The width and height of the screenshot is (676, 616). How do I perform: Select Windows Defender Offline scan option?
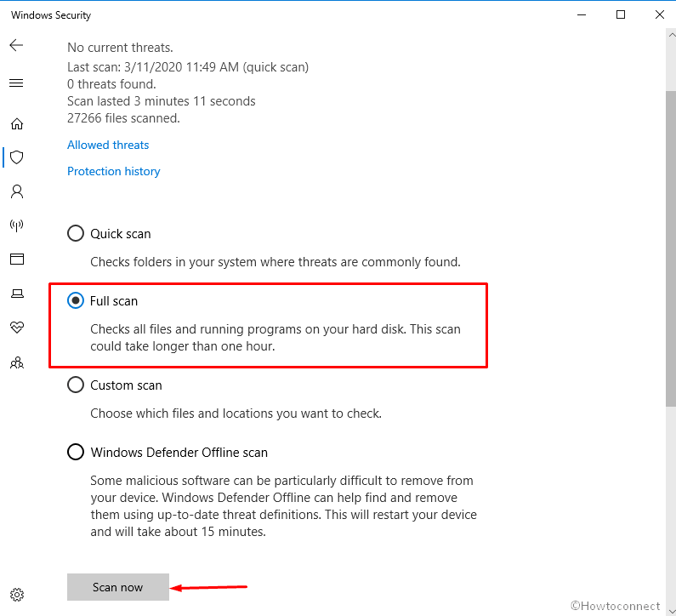click(76, 452)
